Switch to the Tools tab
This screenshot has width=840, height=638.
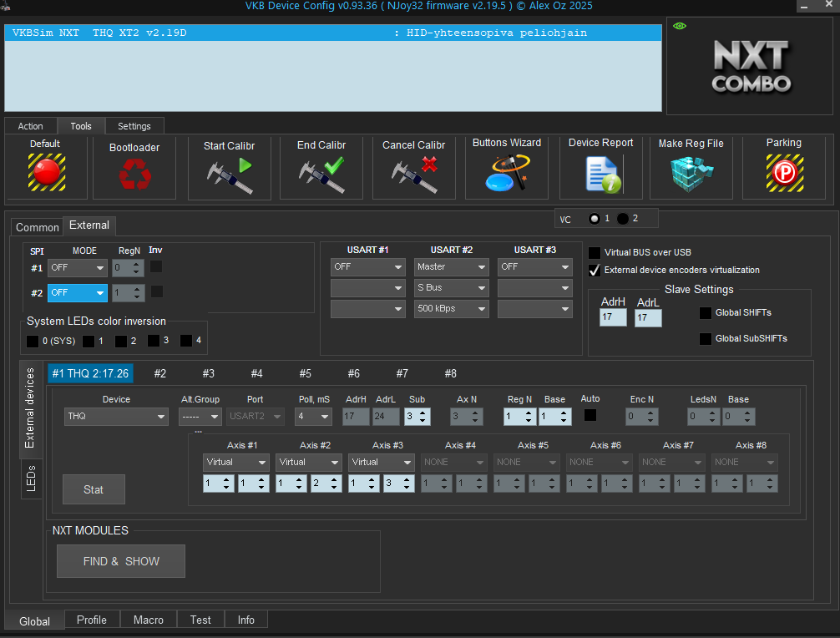(81, 126)
